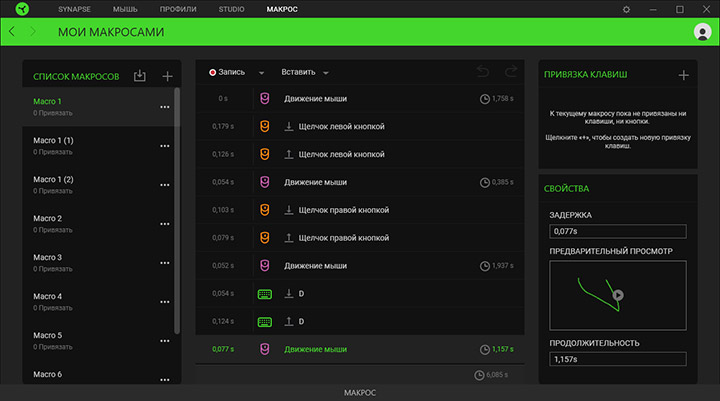Image resolution: width=720 pixels, height=401 pixels.
Task: Expand the Вставить dropdown arrow
Action: pos(326,73)
